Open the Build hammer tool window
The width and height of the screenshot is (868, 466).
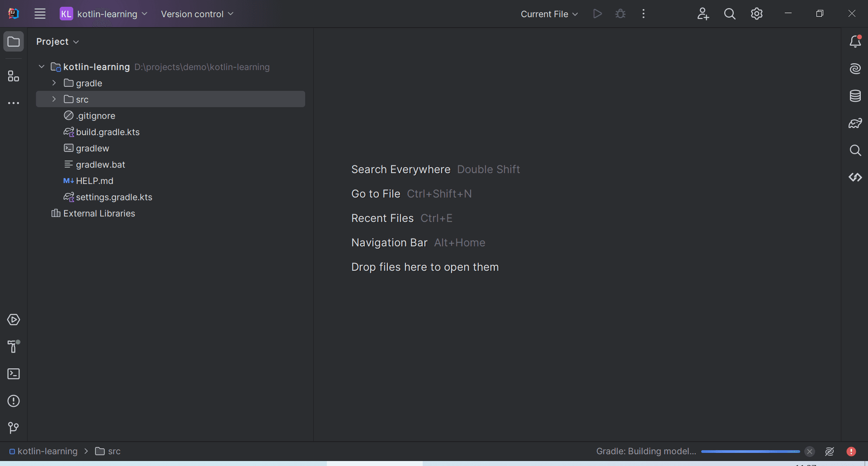point(14,347)
